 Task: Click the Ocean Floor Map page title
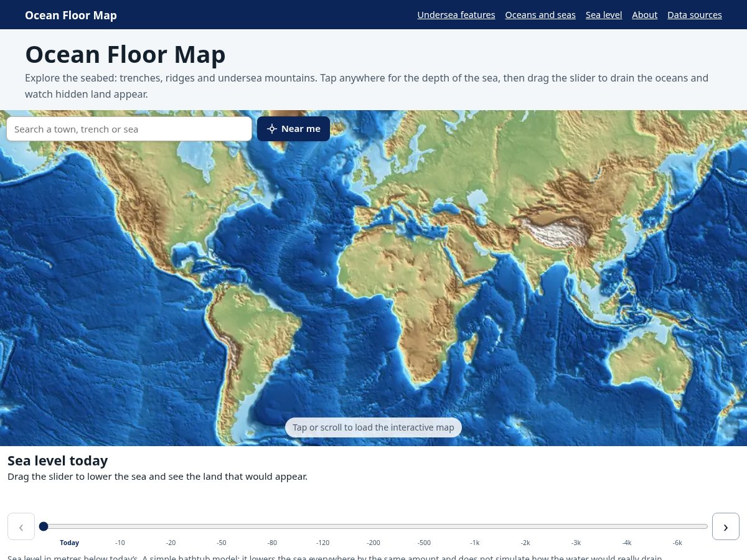click(x=125, y=55)
